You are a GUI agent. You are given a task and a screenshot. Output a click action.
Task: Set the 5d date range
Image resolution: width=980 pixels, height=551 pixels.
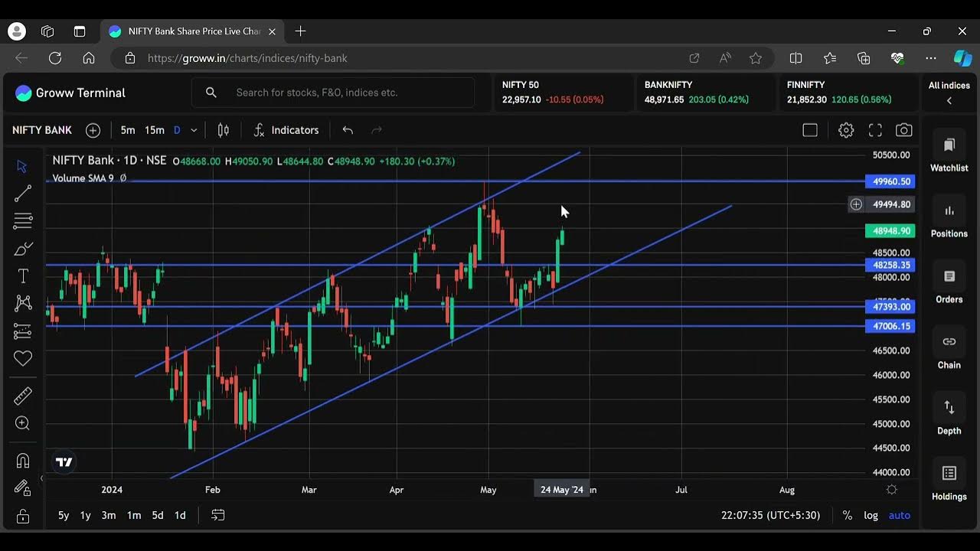tap(157, 515)
